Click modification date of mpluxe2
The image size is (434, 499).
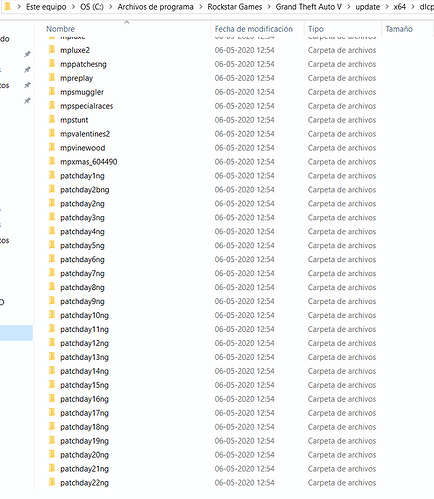pos(245,50)
